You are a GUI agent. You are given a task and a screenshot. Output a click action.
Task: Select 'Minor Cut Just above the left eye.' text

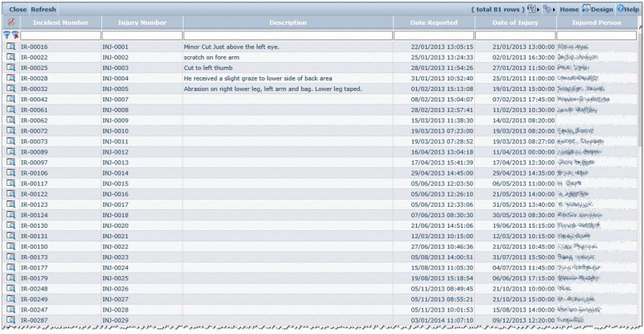[232, 47]
